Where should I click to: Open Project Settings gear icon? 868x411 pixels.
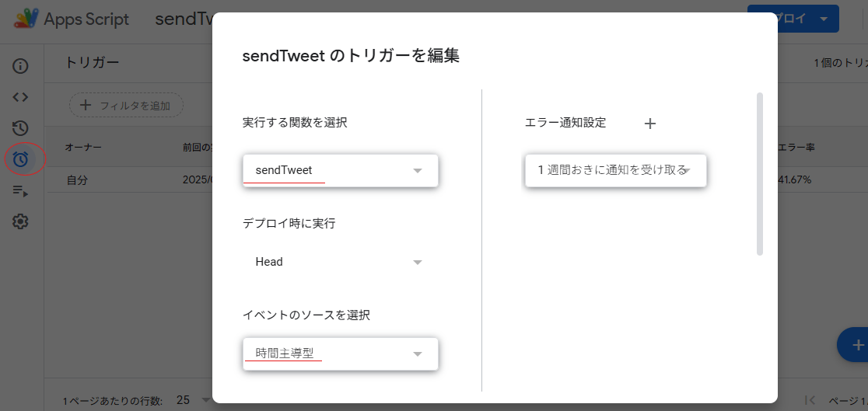click(20, 222)
